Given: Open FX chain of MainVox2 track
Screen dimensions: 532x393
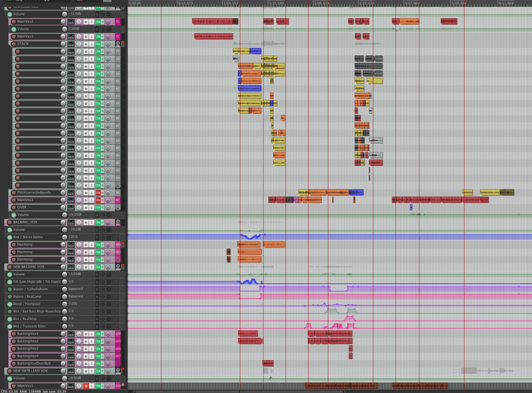Looking at the screenshot, I should 98,22.
